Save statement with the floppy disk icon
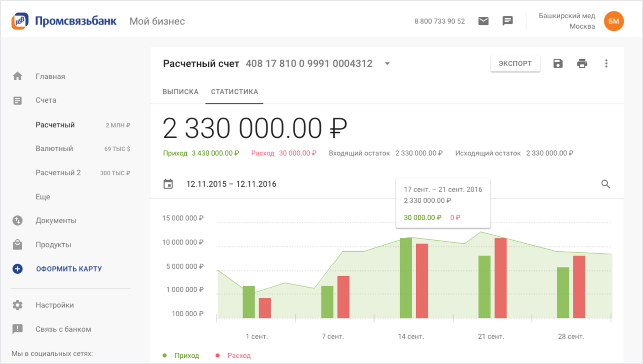Viewport: 643px width, 364px height. point(558,63)
